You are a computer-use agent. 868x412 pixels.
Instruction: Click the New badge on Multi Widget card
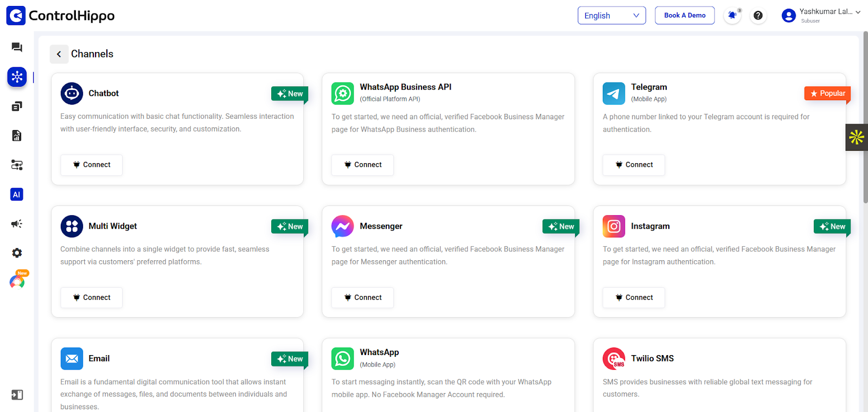tap(290, 227)
